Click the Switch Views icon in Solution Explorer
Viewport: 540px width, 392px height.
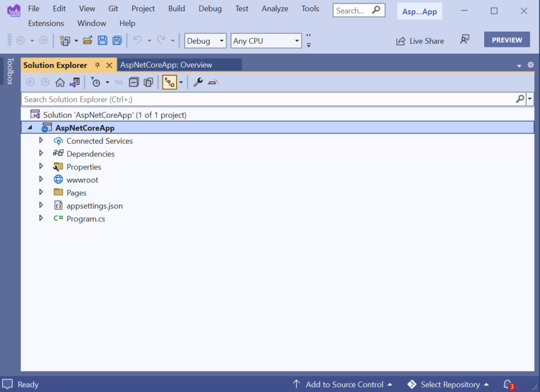point(74,82)
